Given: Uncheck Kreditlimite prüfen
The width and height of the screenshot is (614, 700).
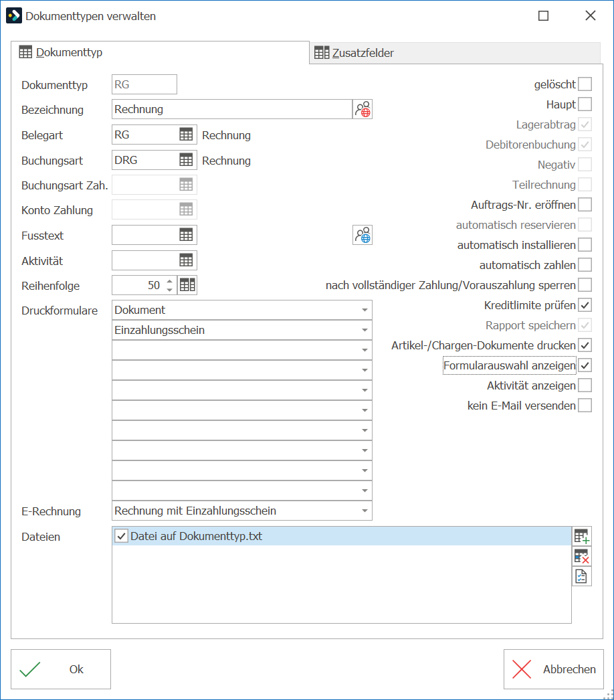Looking at the screenshot, I should coord(585,305).
